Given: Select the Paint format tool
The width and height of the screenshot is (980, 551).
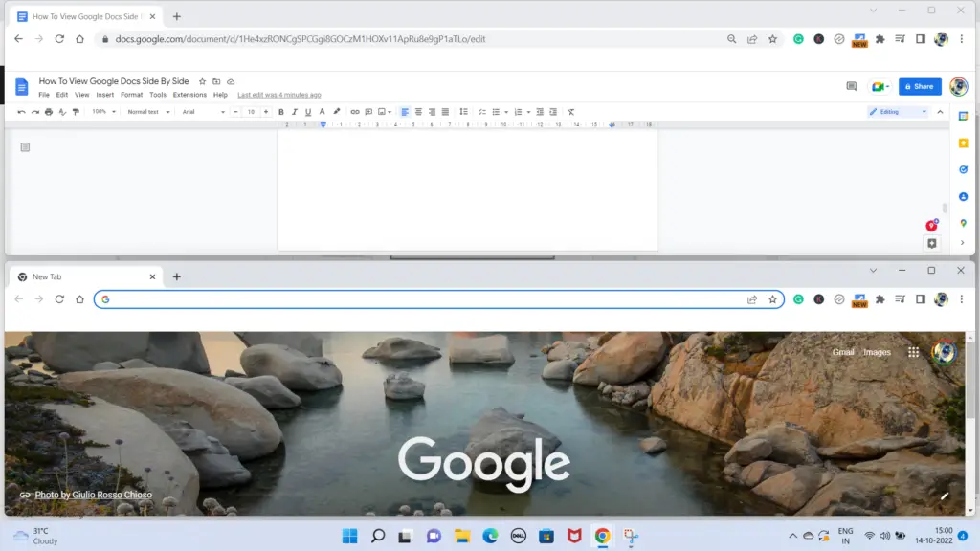Looking at the screenshot, I should [77, 112].
